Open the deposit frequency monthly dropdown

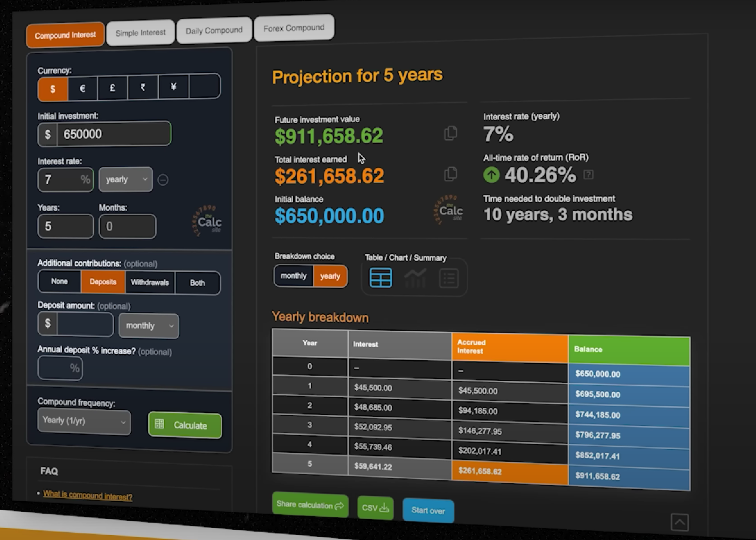(149, 326)
